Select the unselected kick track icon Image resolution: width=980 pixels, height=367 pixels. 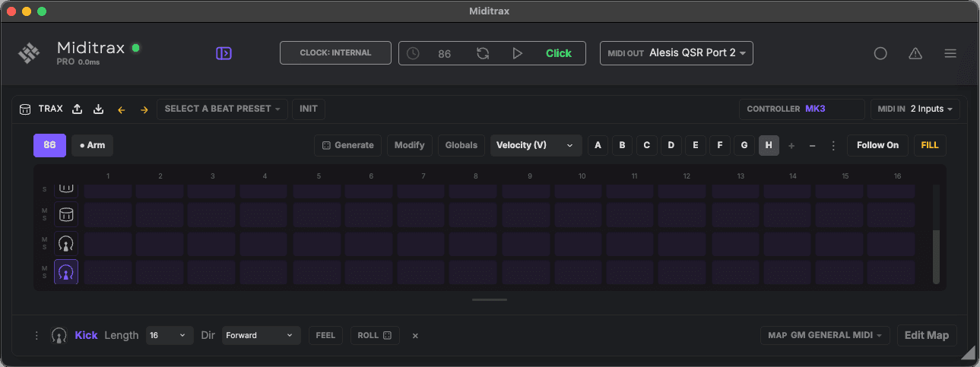tap(66, 243)
